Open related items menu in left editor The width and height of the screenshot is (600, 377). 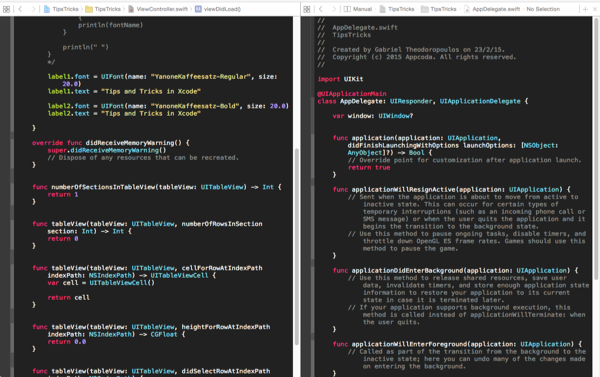7,9
